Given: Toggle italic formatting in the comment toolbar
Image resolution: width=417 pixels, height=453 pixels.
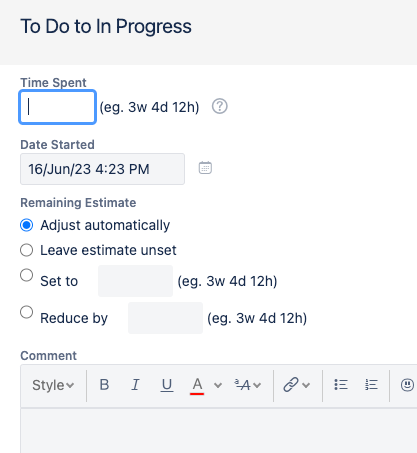Looking at the screenshot, I should coord(135,385).
